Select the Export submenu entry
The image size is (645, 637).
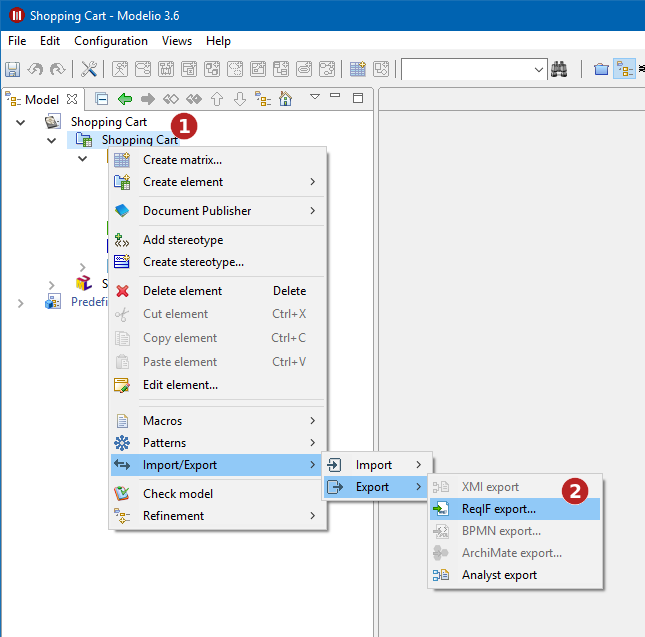(377, 487)
